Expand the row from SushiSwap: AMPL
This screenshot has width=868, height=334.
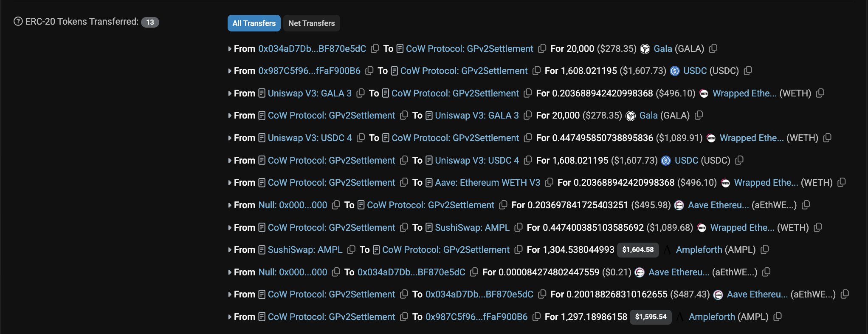coord(230,250)
